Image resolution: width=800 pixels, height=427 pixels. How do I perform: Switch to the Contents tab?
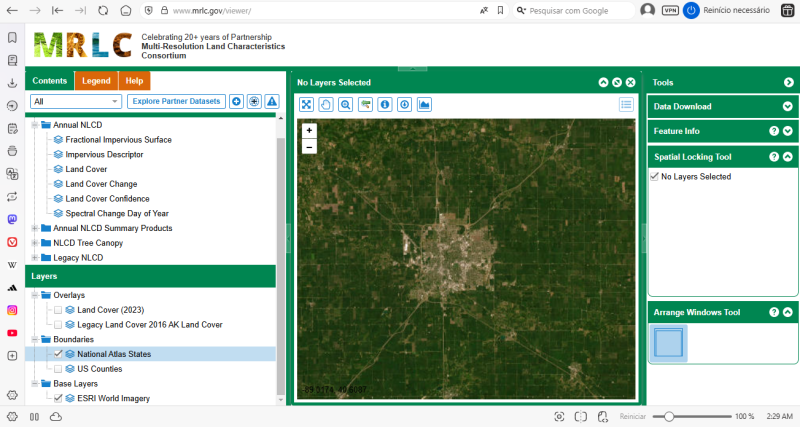point(49,81)
